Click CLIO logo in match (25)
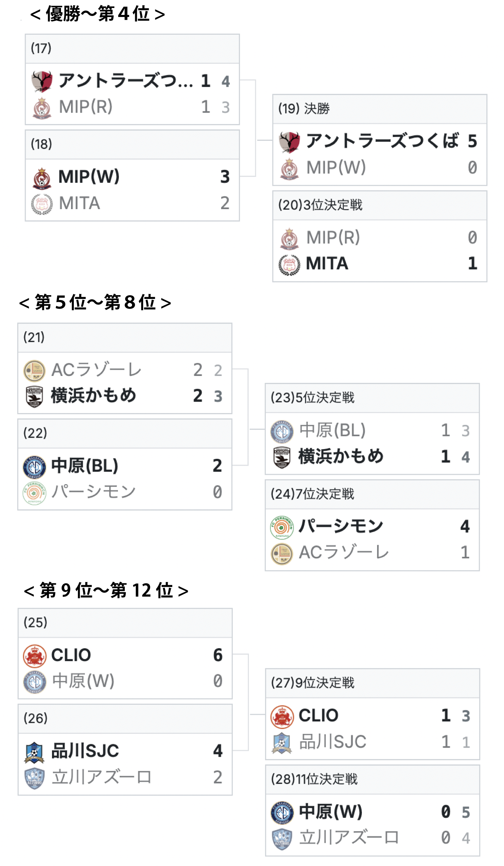 [35, 656]
